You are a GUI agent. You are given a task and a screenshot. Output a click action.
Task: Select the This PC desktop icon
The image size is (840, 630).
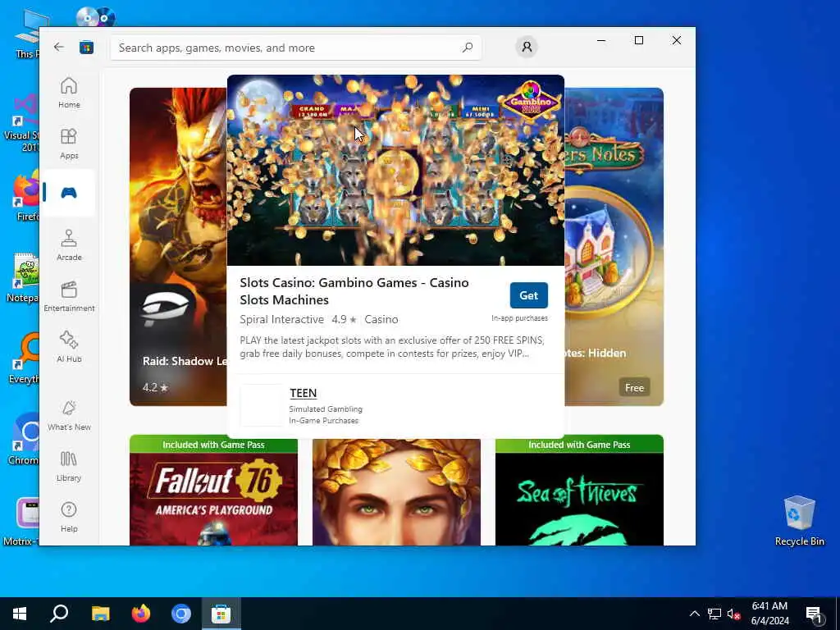[28, 33]
